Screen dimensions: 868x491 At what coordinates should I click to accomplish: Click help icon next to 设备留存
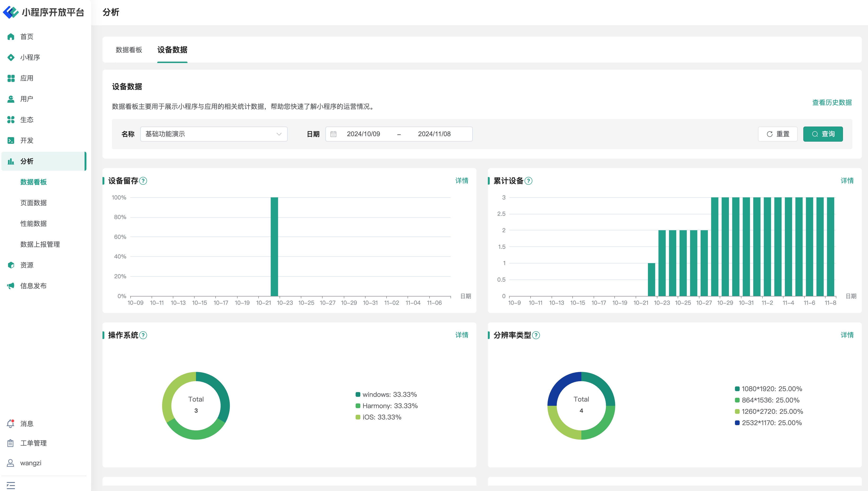coord(143,181)
